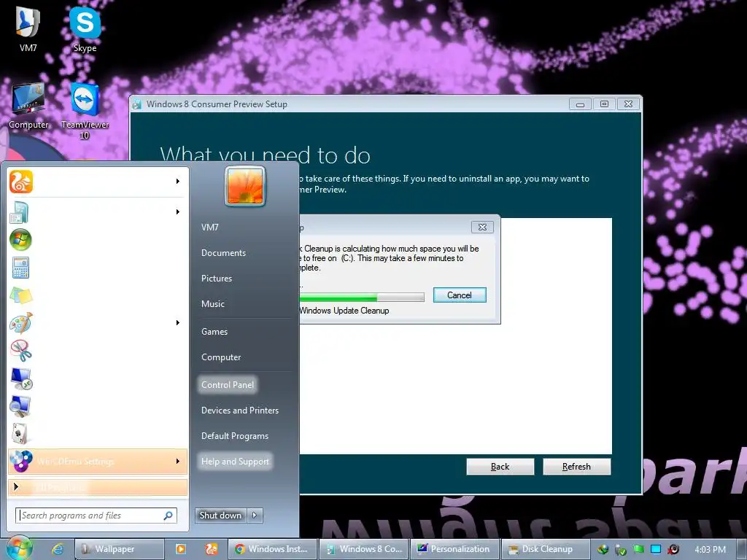Open the TeamViewer 10 desktop shortcut
Image resolution: width=747 pixels, height=560 pixels.
coord(85,111)
